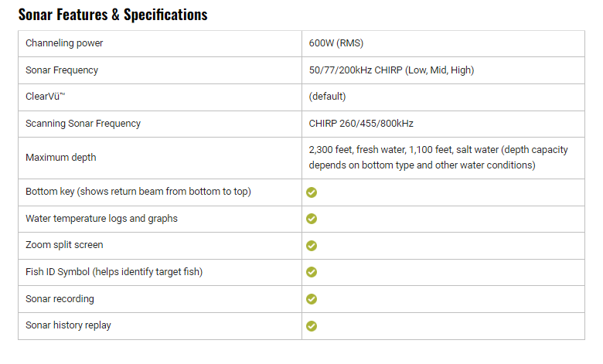Click the 2,300 feet fresh water description
The width and height of the screenshot is (603, 364).
pyautogui.click(x=438, y=157)
